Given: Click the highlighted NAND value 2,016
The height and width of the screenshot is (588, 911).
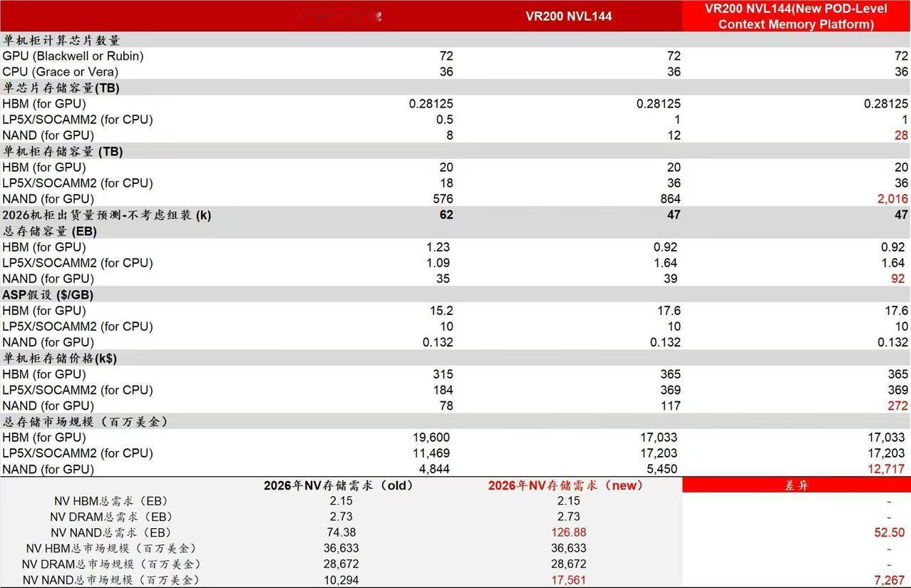Looking at the screenshot, I should (893, 199).
